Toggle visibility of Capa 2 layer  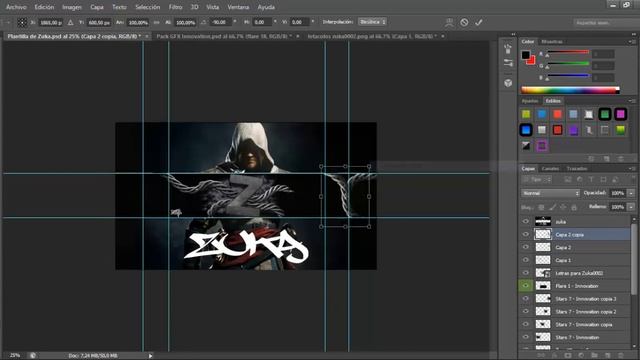point(526,247)
